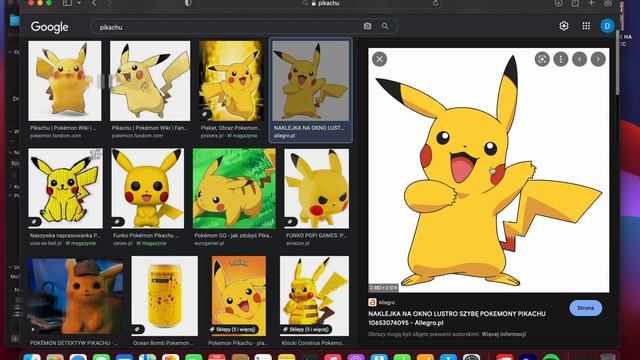This screenshot has height=360, width=640.
Task: Open the Plakat, Obraz Pokemon thumbnail
Action: point(231,81)
